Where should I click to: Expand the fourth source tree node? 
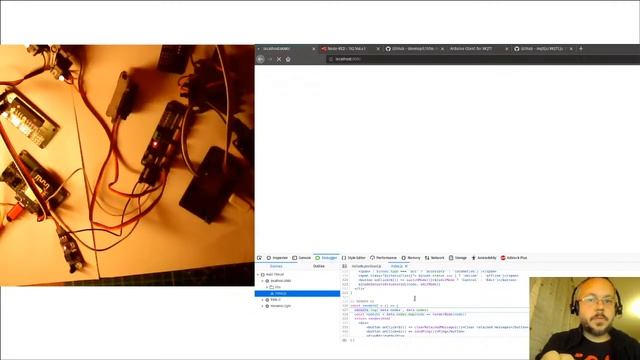pyautogui.click(x=262, y=300)
